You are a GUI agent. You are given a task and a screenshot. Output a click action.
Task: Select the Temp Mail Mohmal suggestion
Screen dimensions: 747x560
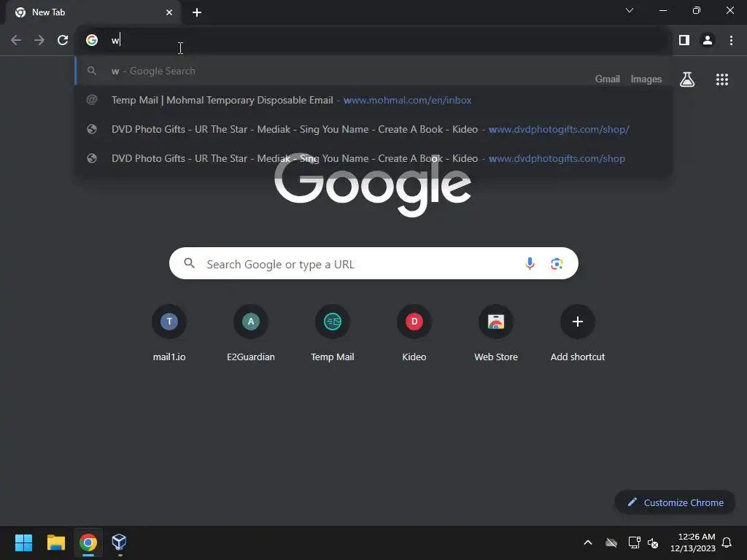(374, 100)
